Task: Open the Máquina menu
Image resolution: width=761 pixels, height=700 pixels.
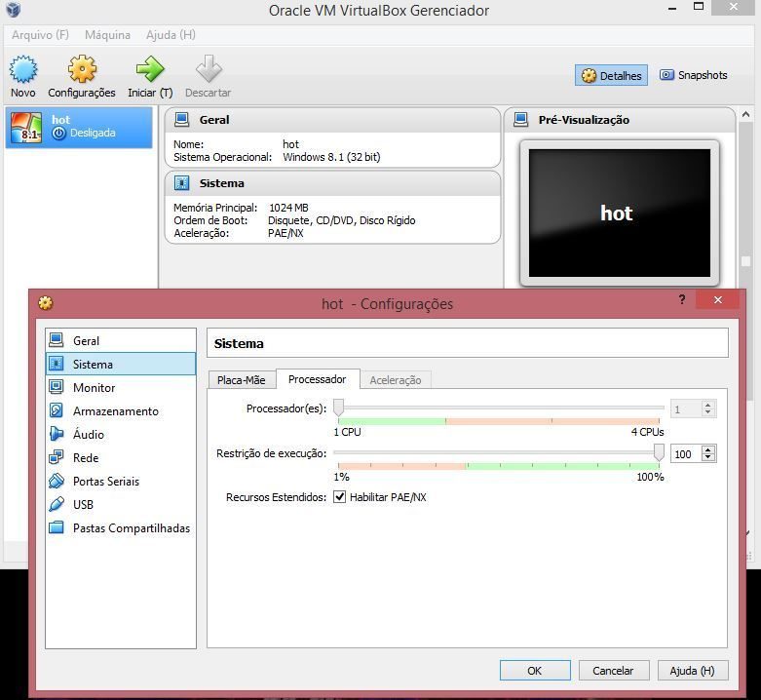Action: pyautogui.click(x=107, y=35)
